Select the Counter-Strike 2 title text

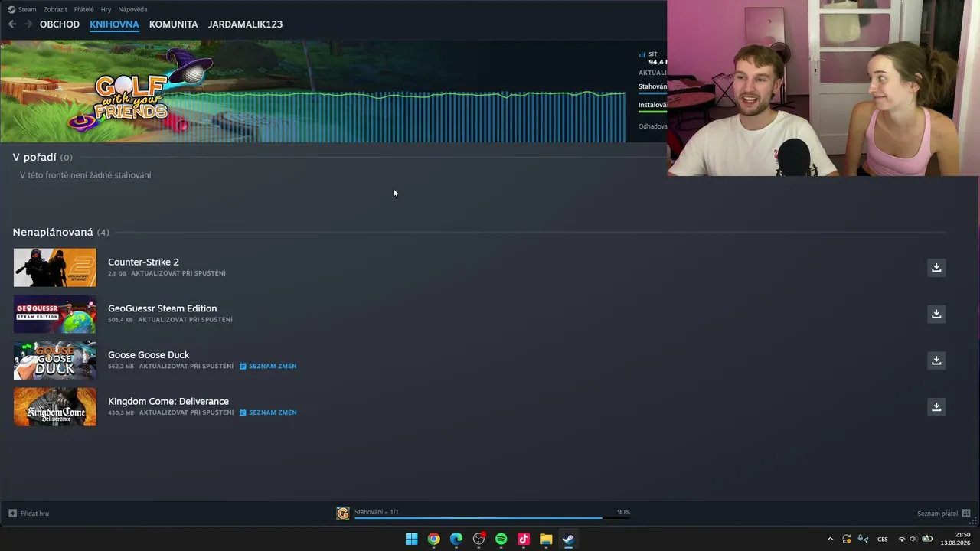pyautogui.click(x=143, y=262)
